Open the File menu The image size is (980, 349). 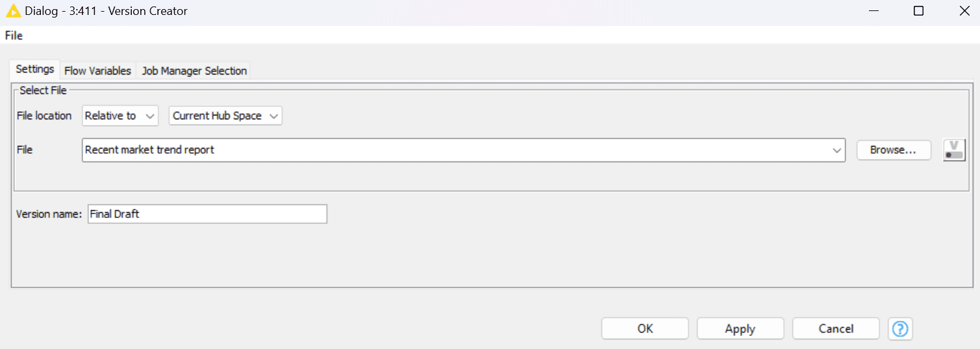pos(14,36)
